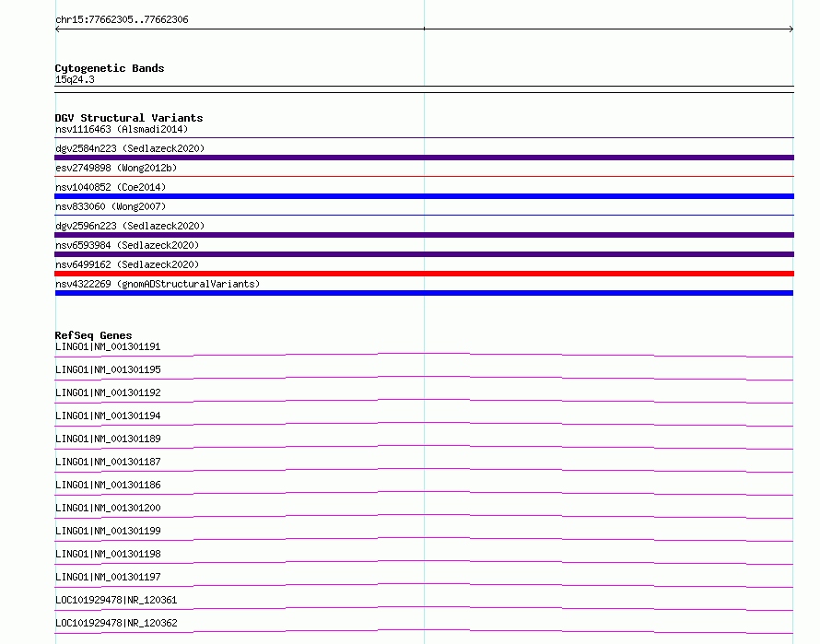
Task: Open variant nsv833060 (Wong2007) label
Action: (111, 206)
